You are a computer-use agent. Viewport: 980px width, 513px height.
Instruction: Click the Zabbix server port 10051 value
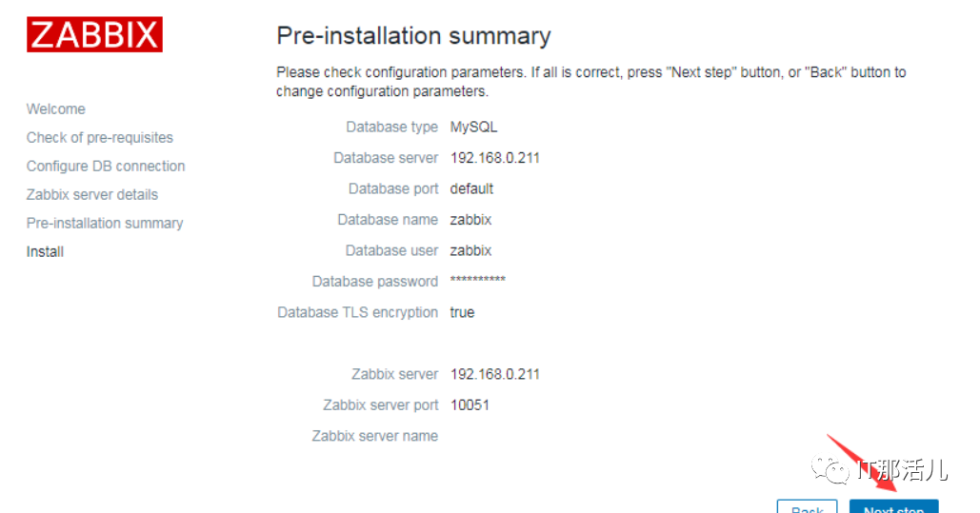click(x=470, y=404)
